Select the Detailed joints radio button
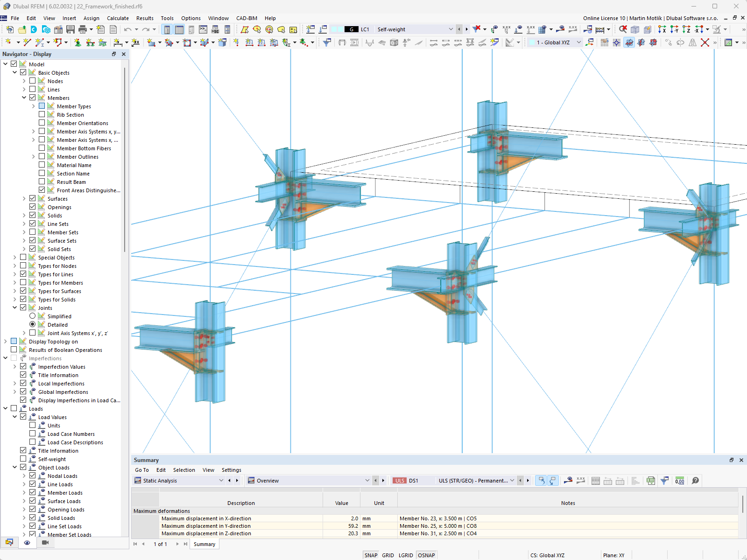 pyautogui.click(x=33, y=324)
